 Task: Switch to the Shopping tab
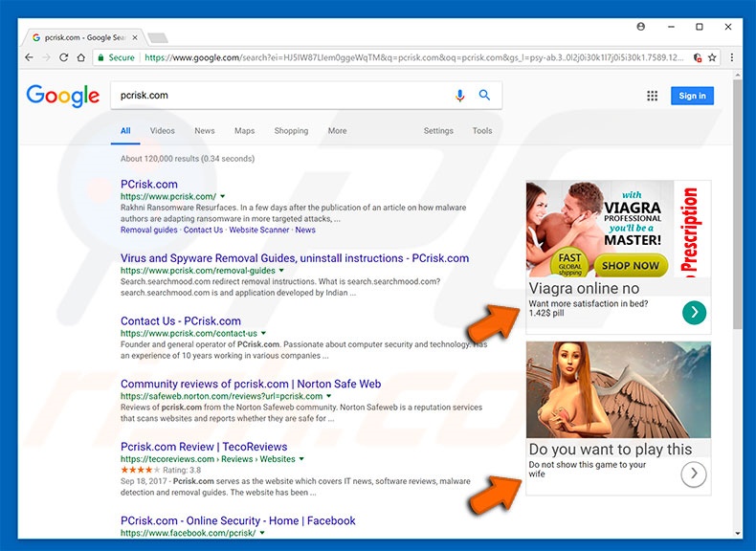coord(291,131)
